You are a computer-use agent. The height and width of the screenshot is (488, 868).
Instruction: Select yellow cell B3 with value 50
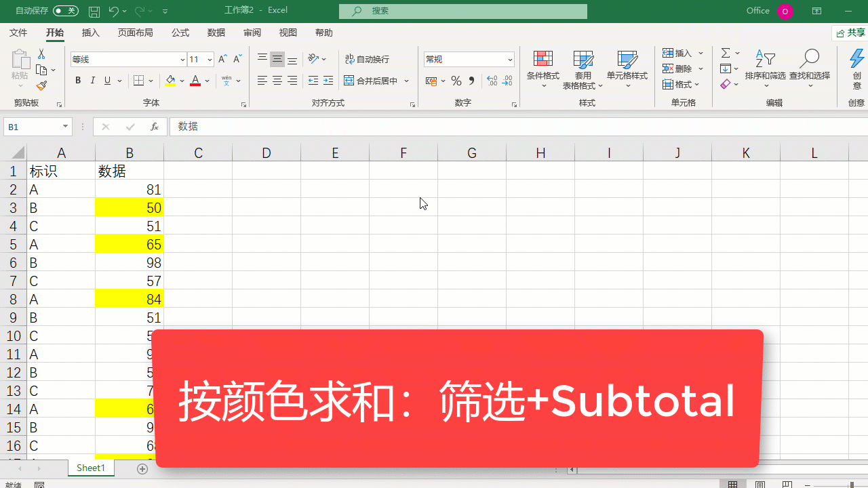pyautogui.click(x=130, y=207)
